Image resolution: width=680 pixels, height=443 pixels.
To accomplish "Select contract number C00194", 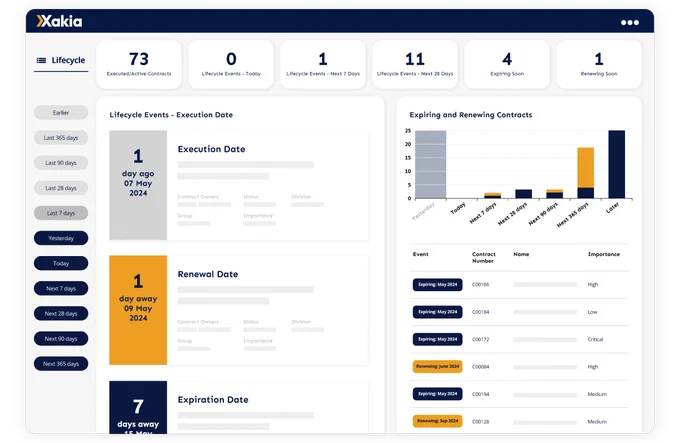I will click(x=481, y=394).
